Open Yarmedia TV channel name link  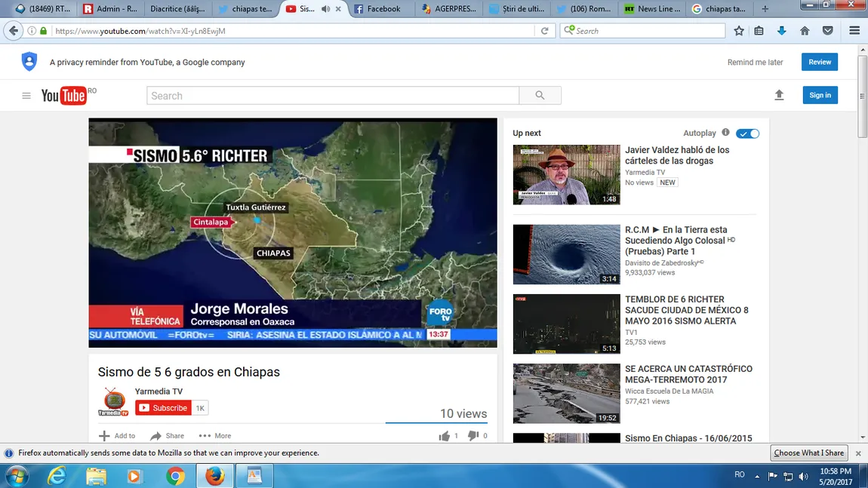coord(159,391)
